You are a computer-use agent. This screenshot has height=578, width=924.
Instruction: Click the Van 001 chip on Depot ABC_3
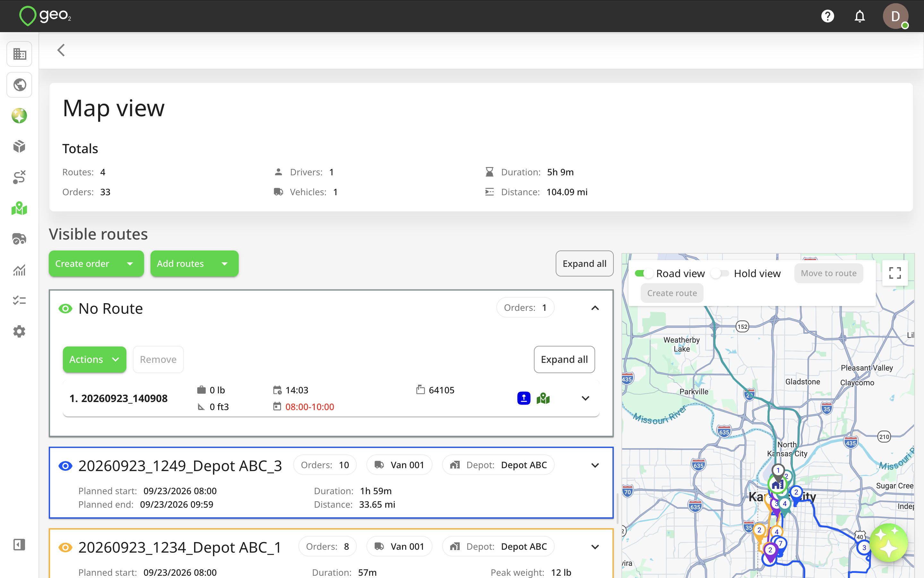pyautogui.click(x=399, y=465)
